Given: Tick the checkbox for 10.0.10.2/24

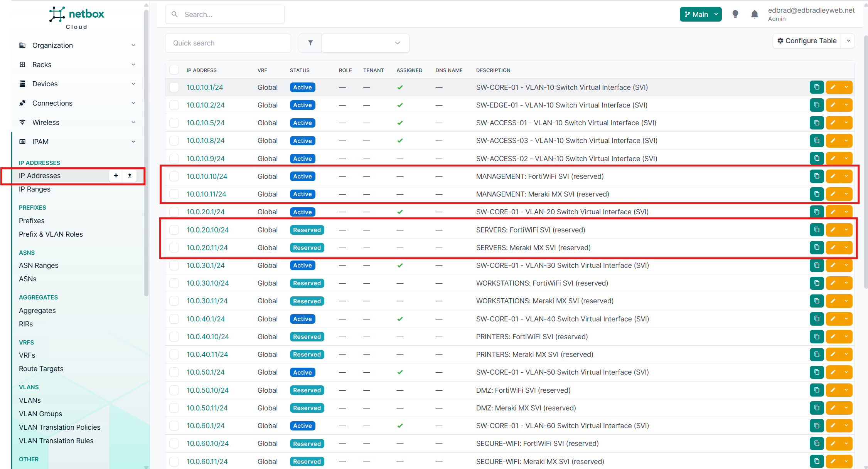Looking at the screenshot, I should tap(174, 105).
